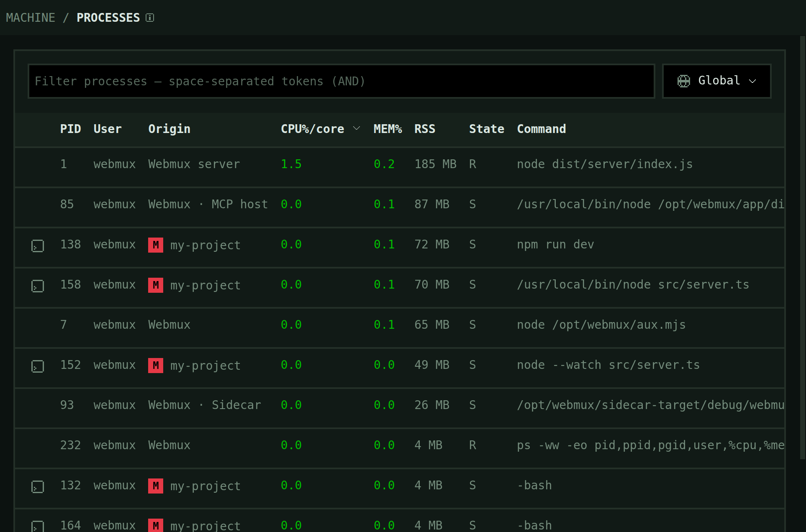Click the 'Webmux server' origin cell
Screen dimensions: 806x532
(194, 164)
